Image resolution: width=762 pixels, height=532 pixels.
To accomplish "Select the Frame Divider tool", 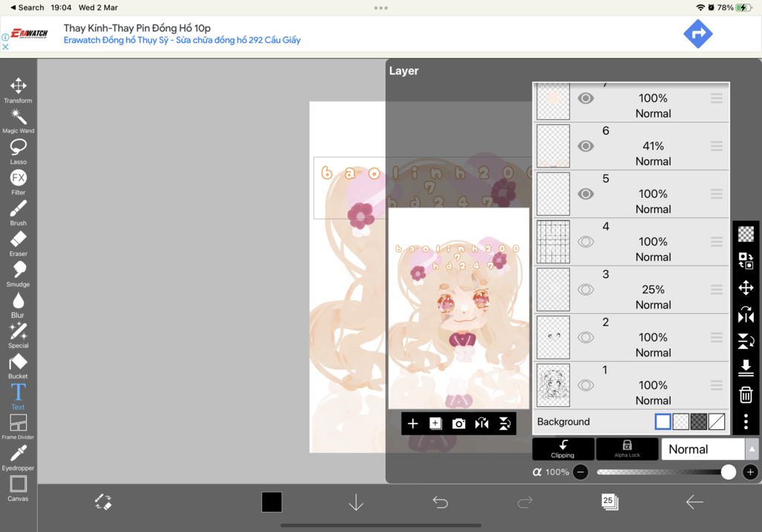I will click(18, 427).
